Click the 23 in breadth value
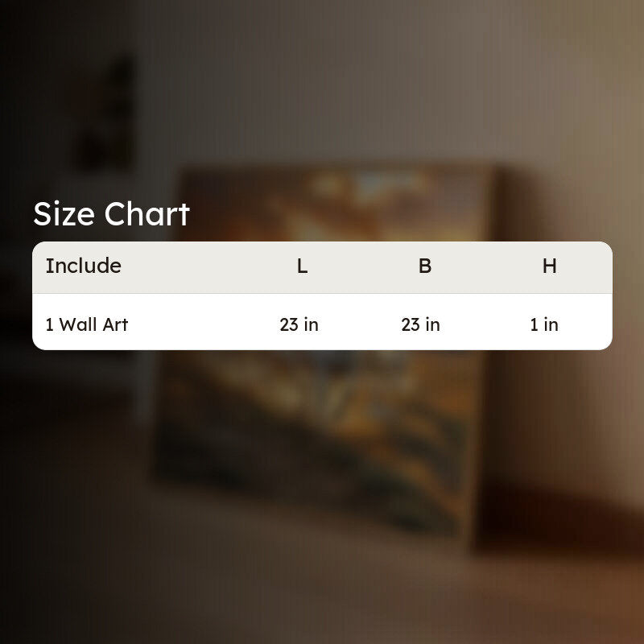 pyautogui.click(x=420, y=324)
